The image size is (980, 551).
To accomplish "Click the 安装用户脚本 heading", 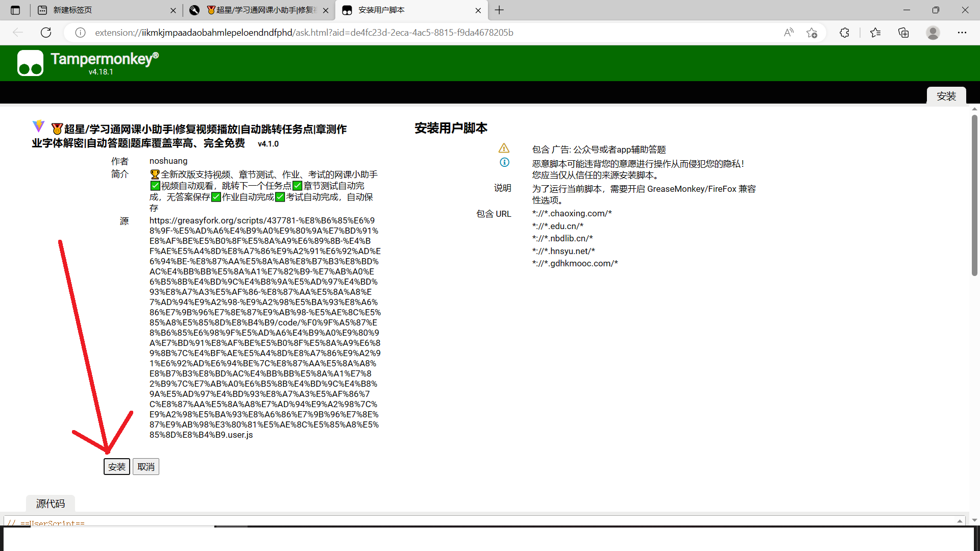I will [x=451, y=128].
